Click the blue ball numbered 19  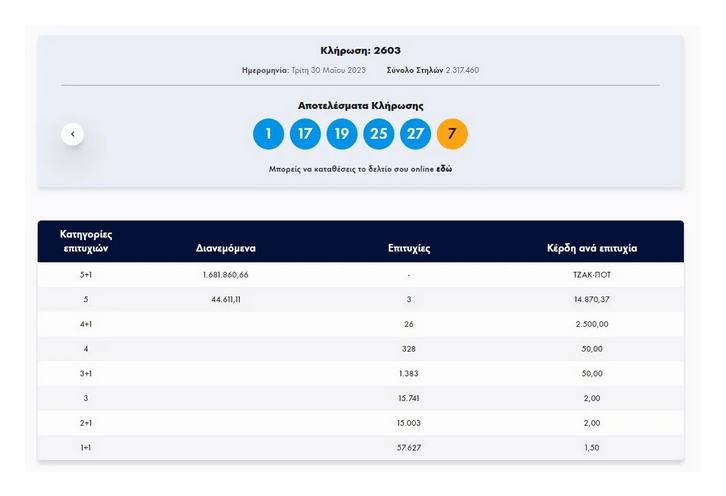[x=342, y=134]
